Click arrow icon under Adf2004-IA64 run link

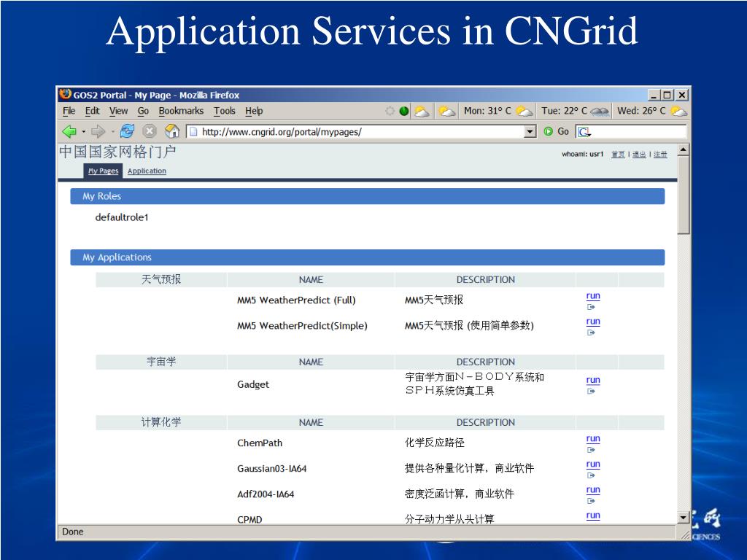click(591, 501)
